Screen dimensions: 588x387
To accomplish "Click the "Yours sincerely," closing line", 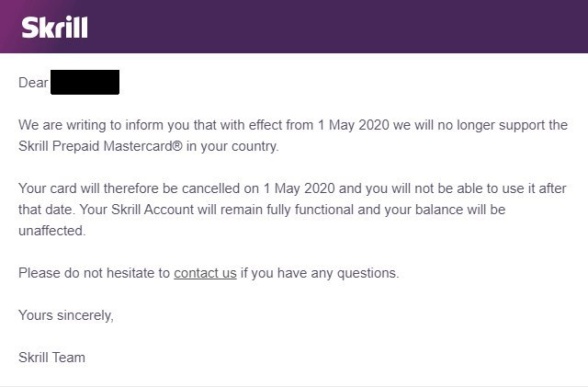I will pyautogui.click(x=66, y=315).
